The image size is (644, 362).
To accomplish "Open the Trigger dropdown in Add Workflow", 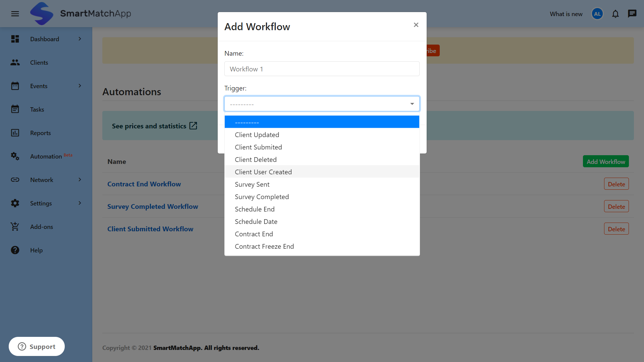I will [x=322, y=104].
